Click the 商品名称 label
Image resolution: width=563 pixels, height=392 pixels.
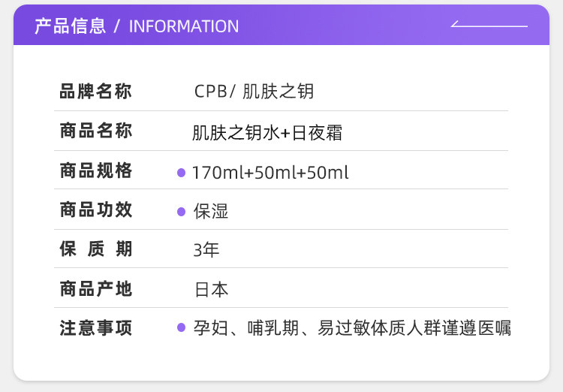(96, 131)
